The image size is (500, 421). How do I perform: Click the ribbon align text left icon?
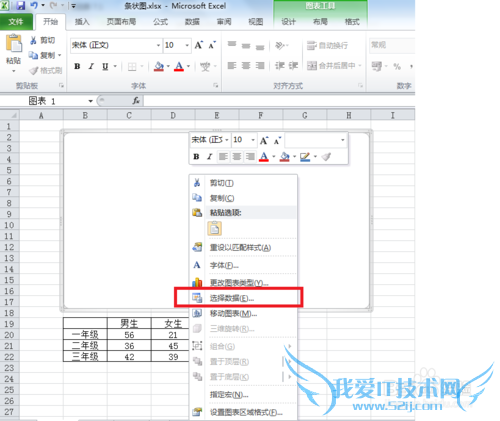(x=232, y=65)
